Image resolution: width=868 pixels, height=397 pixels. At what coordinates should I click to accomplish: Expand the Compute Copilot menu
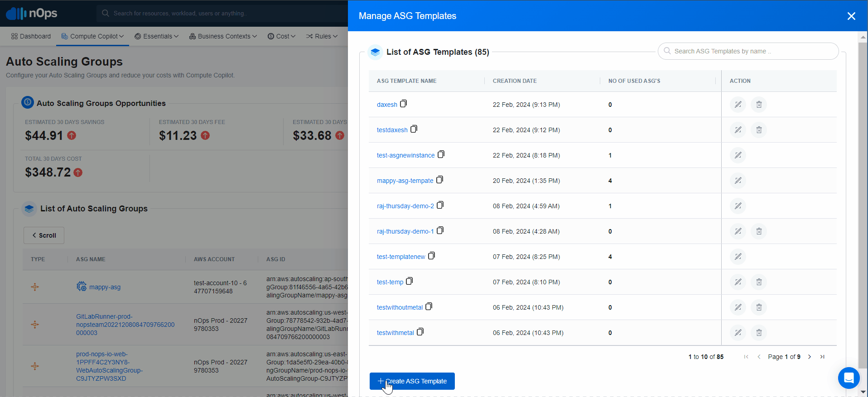point(92,36)
